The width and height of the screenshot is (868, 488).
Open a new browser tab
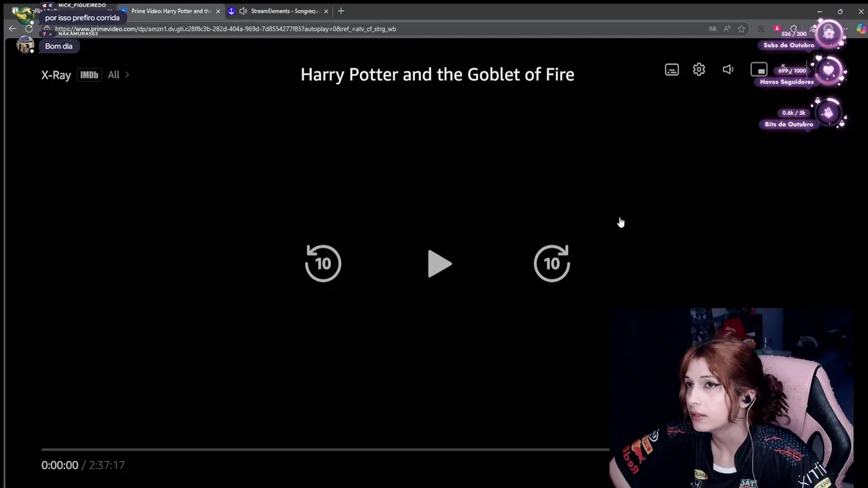pyautogui.click(x=341, y=11)
